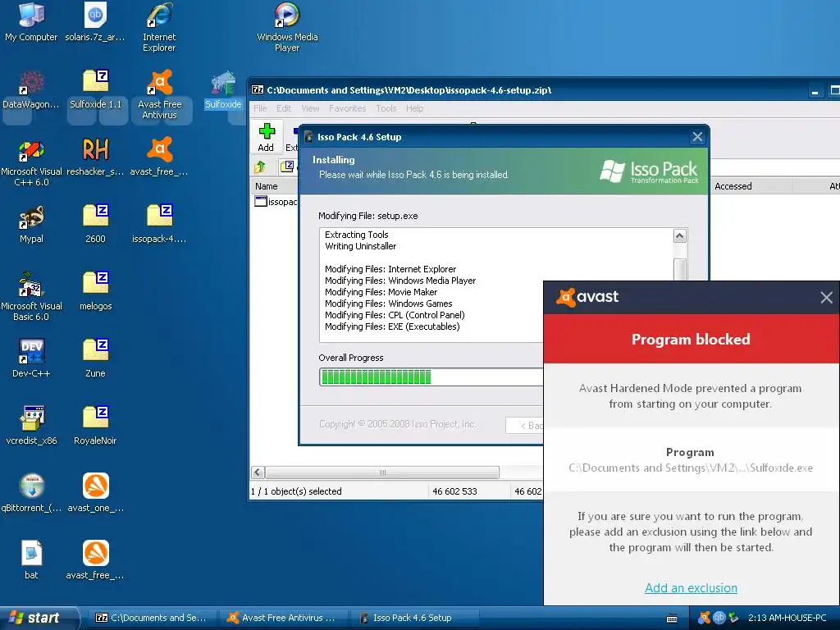This screenshot has height=630, width=840.
Task: Open View menu in 7-Zip
Action: (x=310, y=108)
